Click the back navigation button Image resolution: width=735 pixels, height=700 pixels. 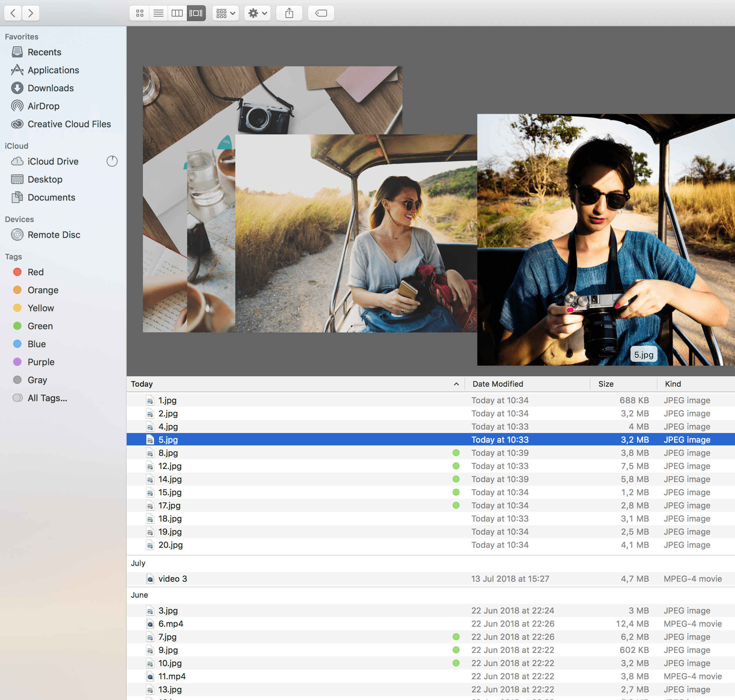click(13, 13)
